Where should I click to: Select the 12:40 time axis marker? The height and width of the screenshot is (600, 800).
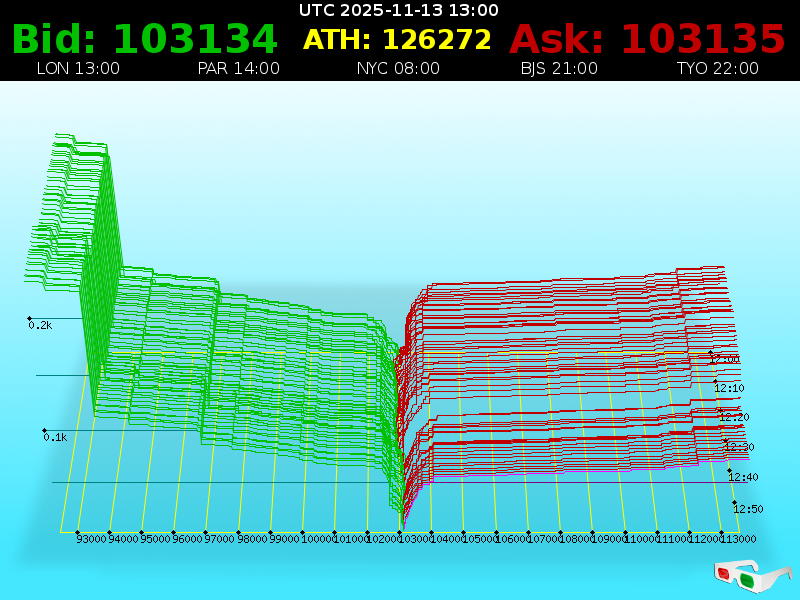tap(743, 477)
